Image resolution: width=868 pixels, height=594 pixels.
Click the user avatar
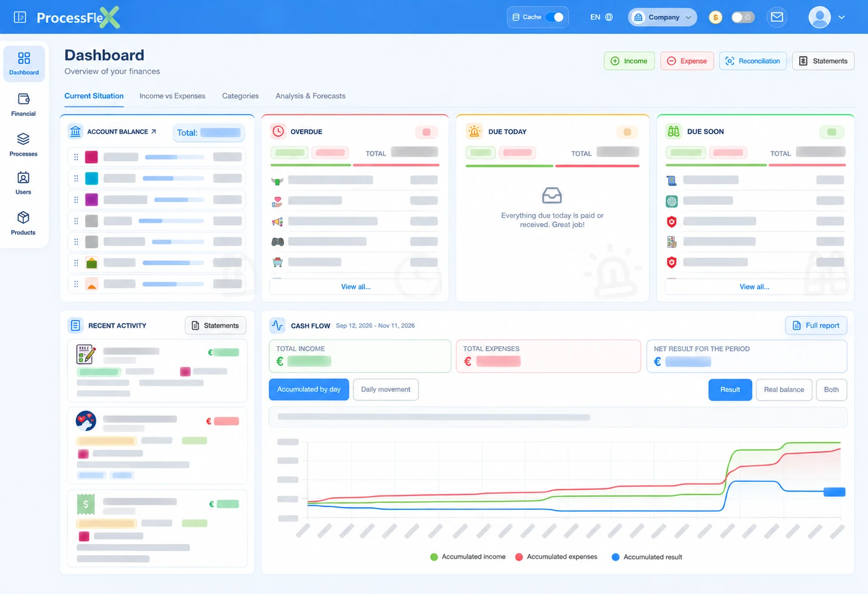tap(819, 17)
